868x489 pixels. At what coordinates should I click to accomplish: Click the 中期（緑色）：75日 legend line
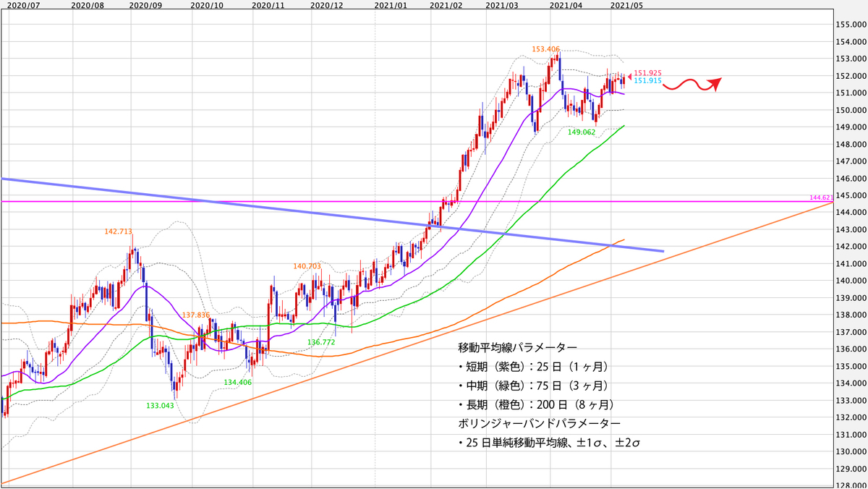[x=535, y=385]
